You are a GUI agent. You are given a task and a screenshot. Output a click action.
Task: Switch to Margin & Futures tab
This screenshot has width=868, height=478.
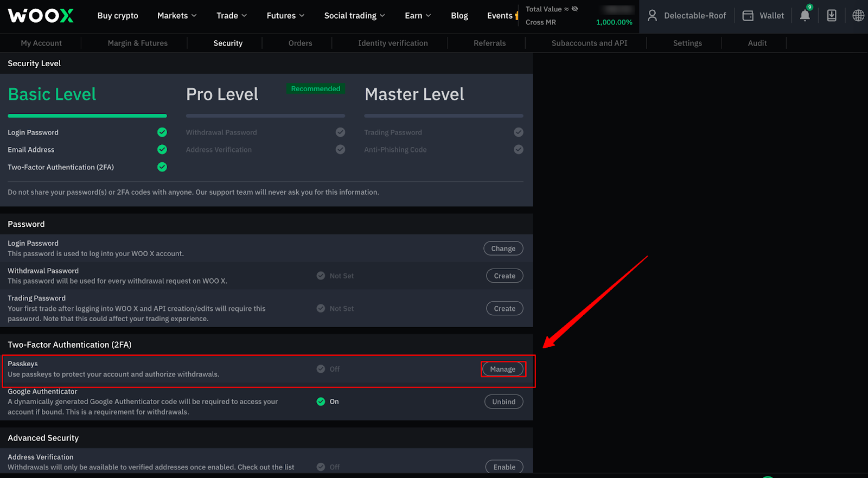pyautogui.click(x=138, y=43)
